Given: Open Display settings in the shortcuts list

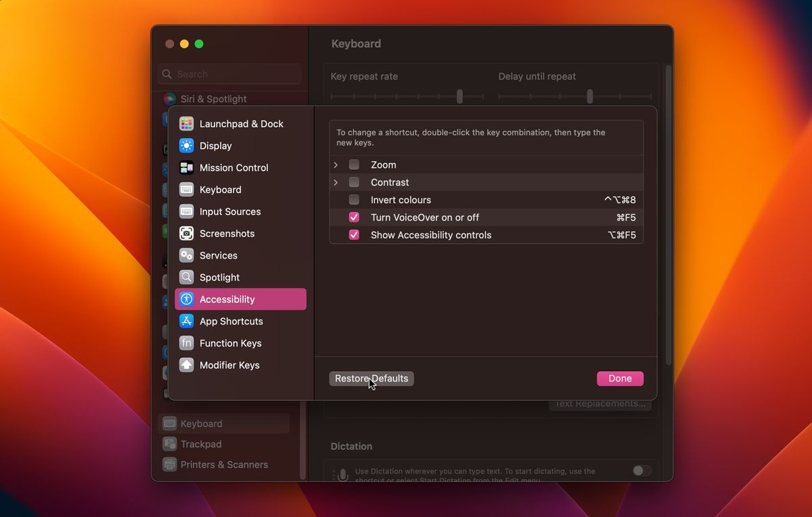Looking at the screenshot, I should (x=216, y=145).
